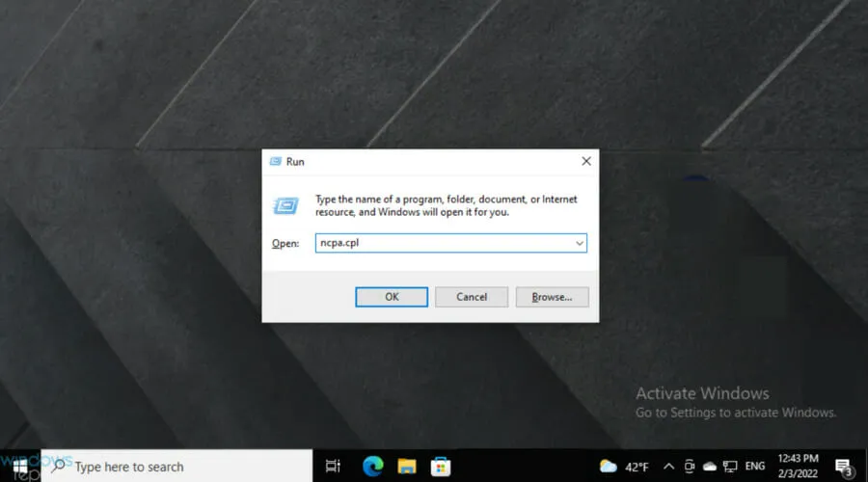Expand the hidden tray icons chevron
Screen dimensions: 868x482
(668, 467)
